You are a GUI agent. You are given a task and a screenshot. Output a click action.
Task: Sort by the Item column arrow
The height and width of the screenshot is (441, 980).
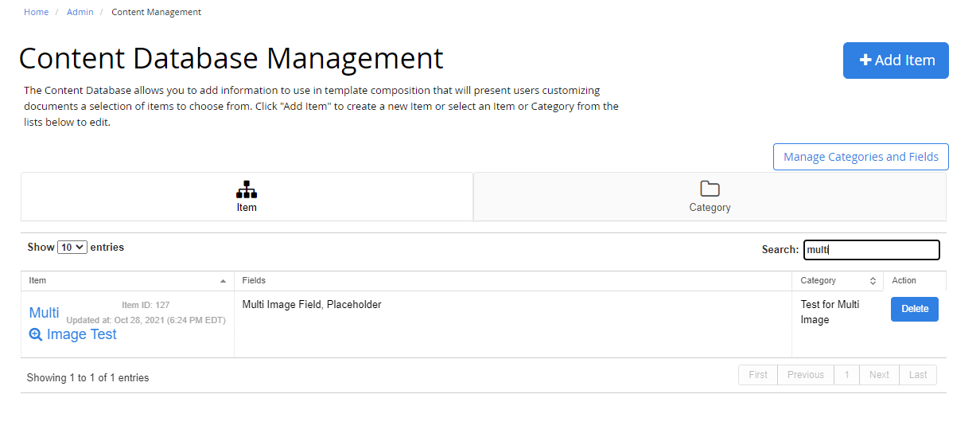[x=222, y=281]
